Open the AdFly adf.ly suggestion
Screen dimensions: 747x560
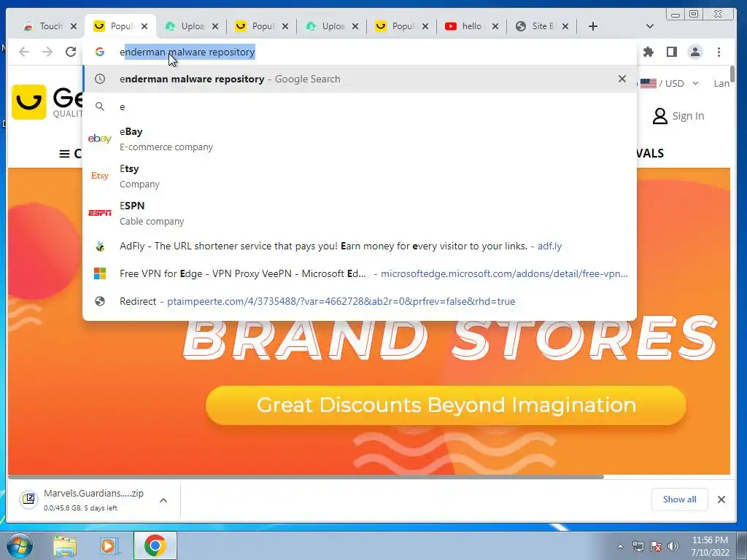coord(360,246)
